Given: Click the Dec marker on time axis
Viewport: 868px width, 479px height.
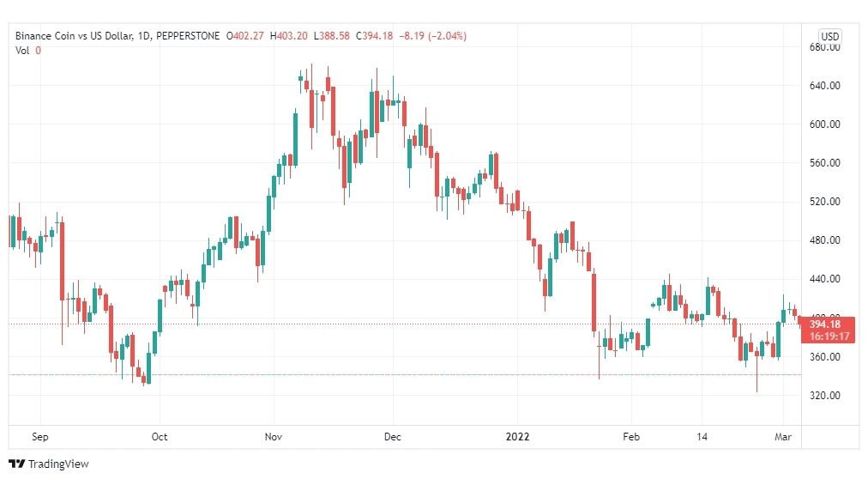Looking at the screenshot, I should 393,437.
